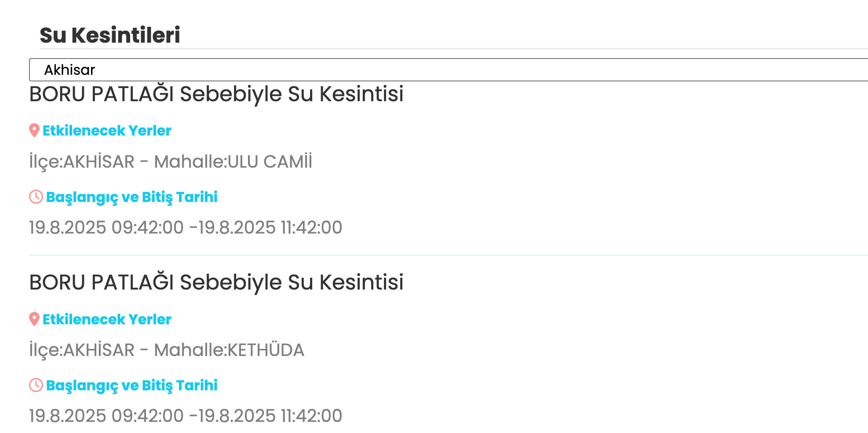Click the first Etkilenecek Yerler label
This screenshot has width=868, height=433.
coord(106,130)
